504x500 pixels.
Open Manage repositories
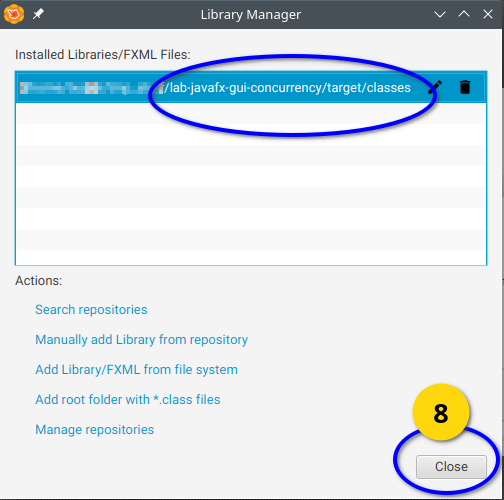pyautogui.click(x=95, y=430)
